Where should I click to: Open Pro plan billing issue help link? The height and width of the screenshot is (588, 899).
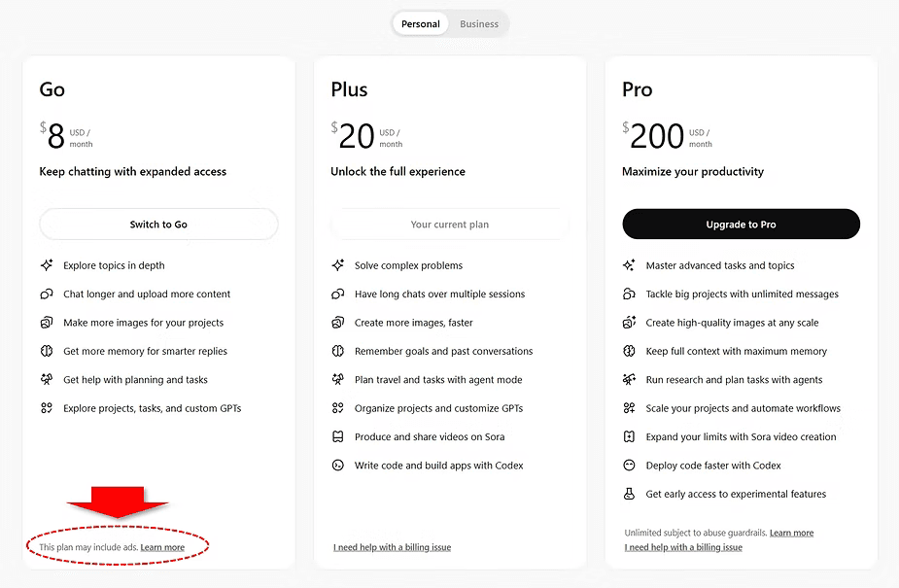(683, 547)
